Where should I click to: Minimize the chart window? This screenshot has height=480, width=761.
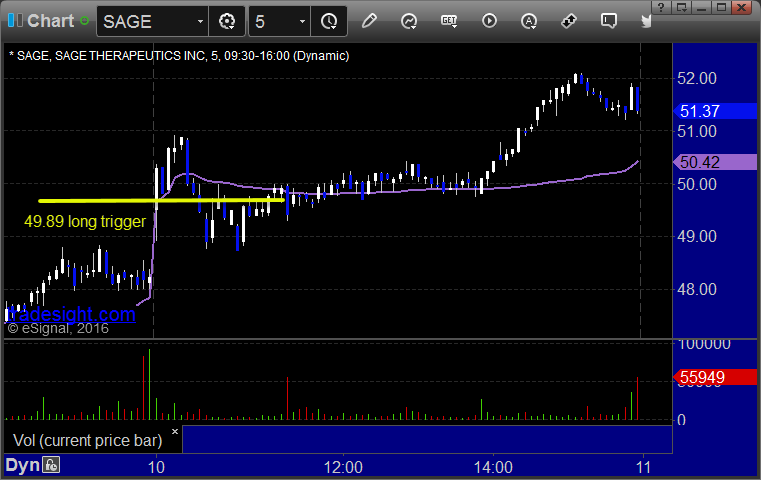pyautogui.click(x=701, y=7)
